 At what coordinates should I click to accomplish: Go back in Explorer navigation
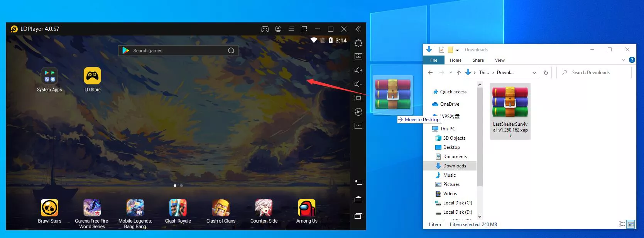(x=431, y=73)
